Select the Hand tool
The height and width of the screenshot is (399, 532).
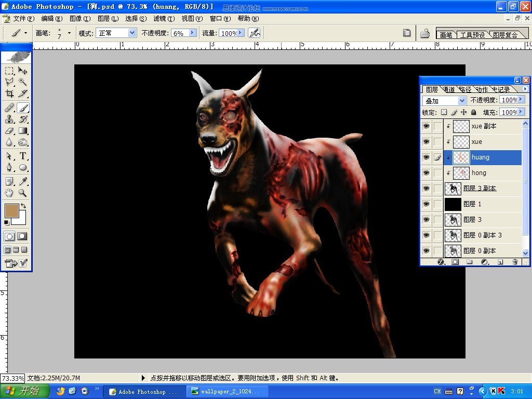9,193
